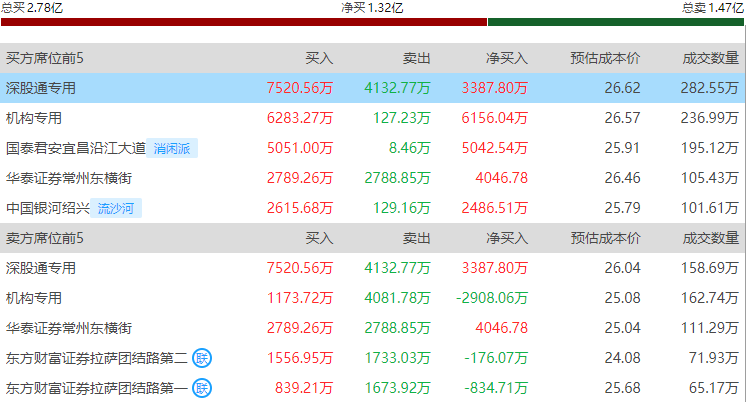Click estimated cost 26.62
746x402 pixels.
[622, 88]
